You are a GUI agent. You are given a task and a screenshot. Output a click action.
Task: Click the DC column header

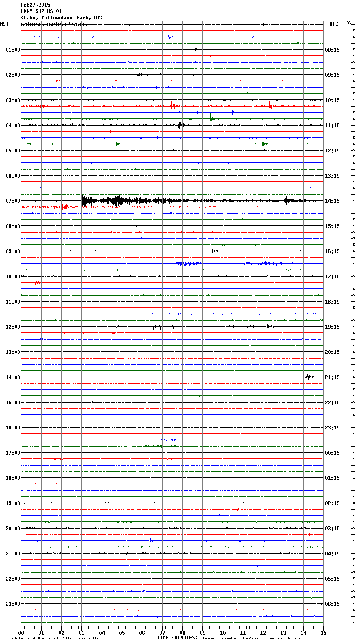tap(349, 23)
